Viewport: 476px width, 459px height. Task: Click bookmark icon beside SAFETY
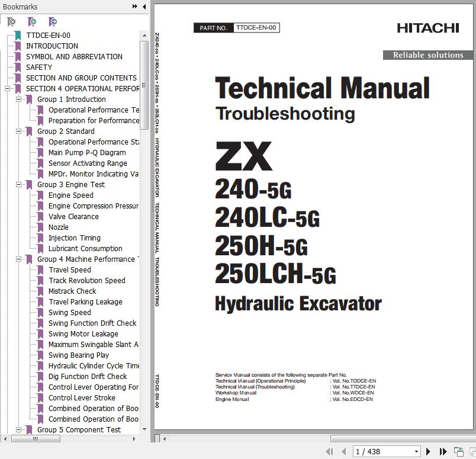pyautogui.click(x=18, y=68)
